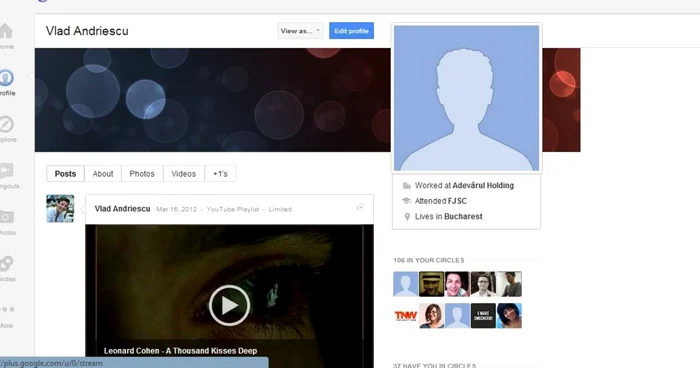Play the Leonard Cohen video
The image size is (700, 368).
tap(229, 305)
